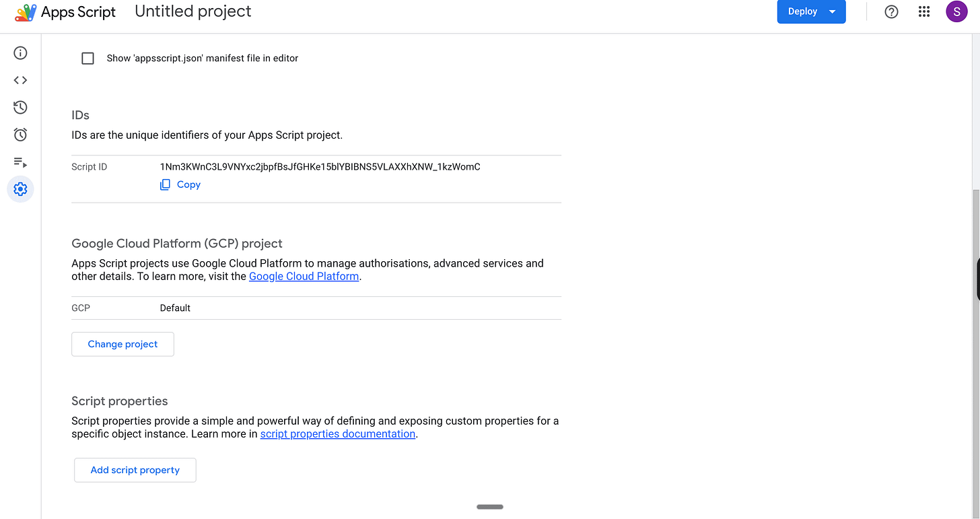Click the Google Cloud Platform (GCP) project heading
Viewport: 980px width, 519px height.
click(177, 244)
